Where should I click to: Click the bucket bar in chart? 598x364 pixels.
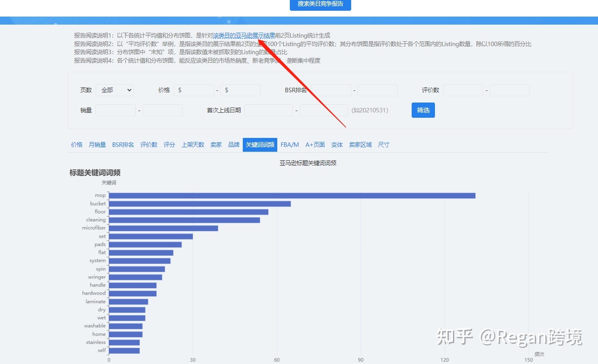click(200, 204)
